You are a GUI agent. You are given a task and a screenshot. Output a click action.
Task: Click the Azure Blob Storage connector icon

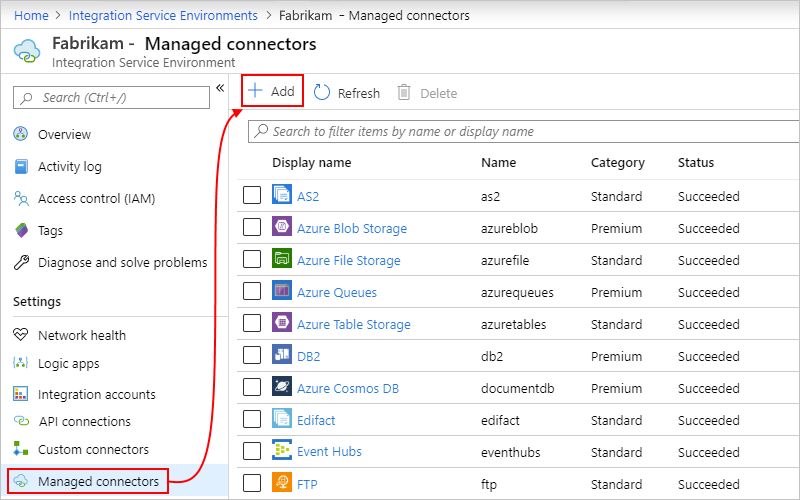coord(281,228)
